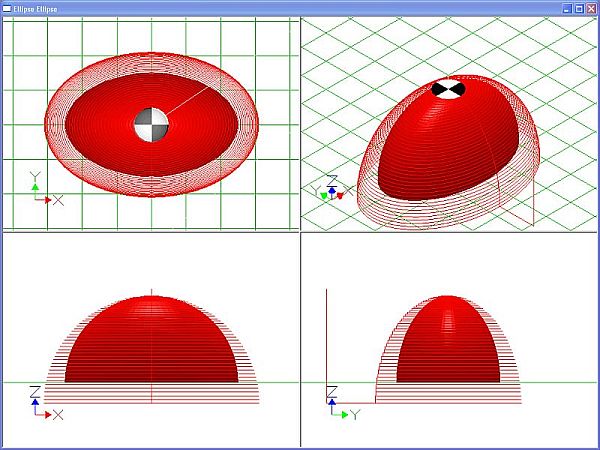This screenshot has height=450, width=600.
Task: Close the Ellipse window
Action: 590,7
